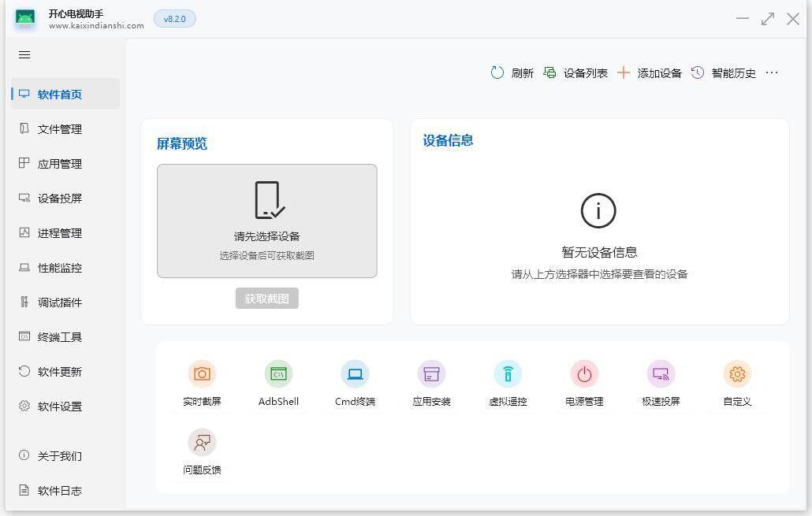The width and height of the screenshot is (812, 516).
Task: Launch the Cmd终端 shortcut icon
Action: (x=356, y=373)
